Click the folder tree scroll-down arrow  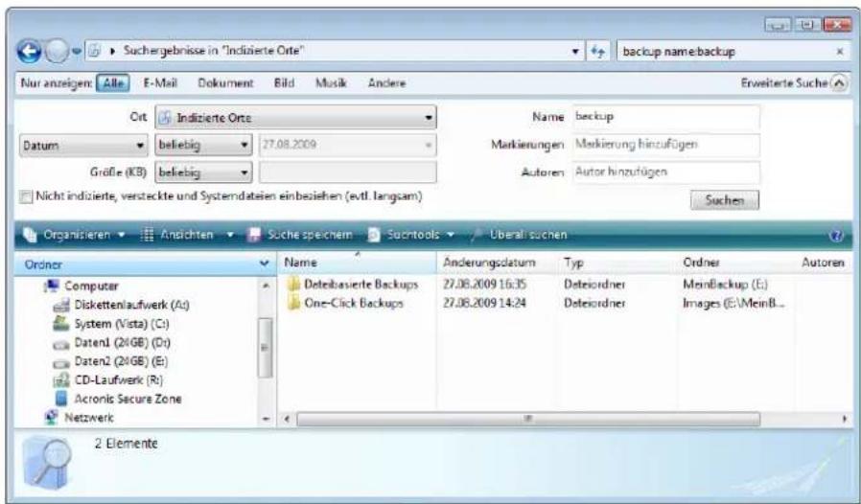(266, 419)
